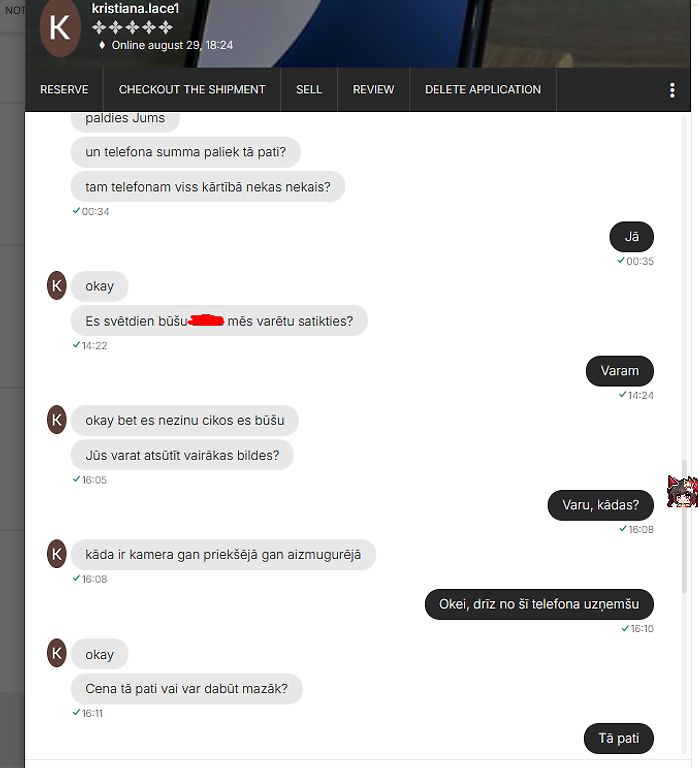Open the three-dot more options menu
This screenshot has height=768, width=698.
pos(672,90)
